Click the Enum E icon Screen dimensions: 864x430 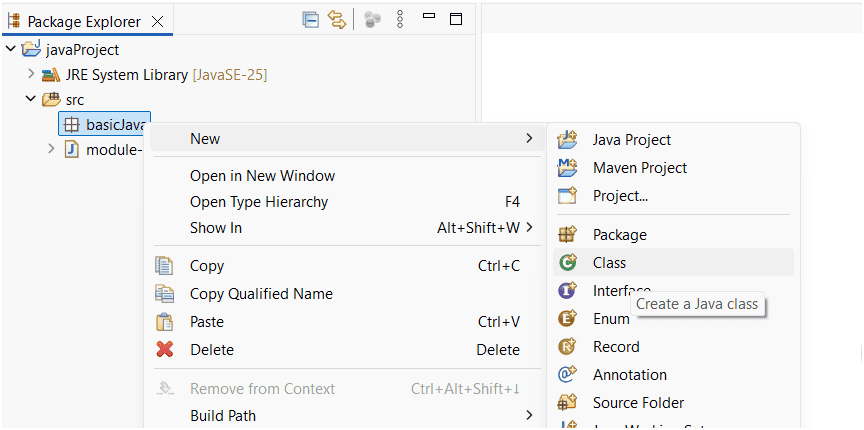pos(567,318)
